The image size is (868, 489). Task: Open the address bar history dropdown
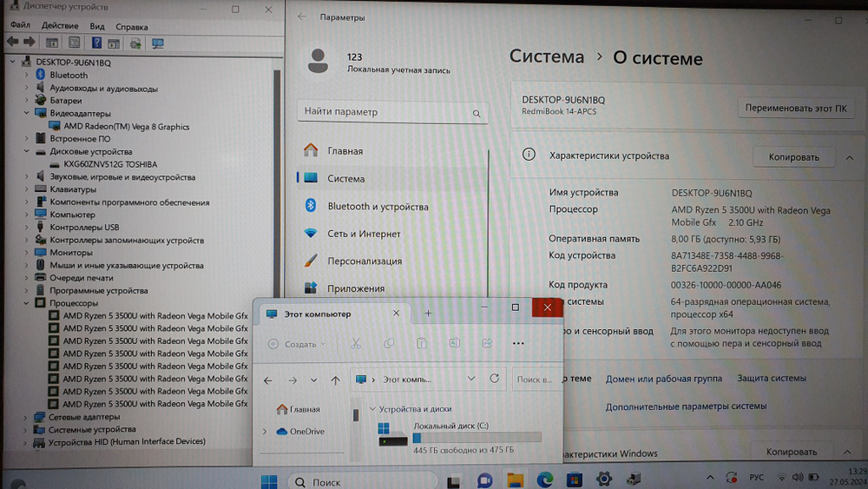point(471,380)
